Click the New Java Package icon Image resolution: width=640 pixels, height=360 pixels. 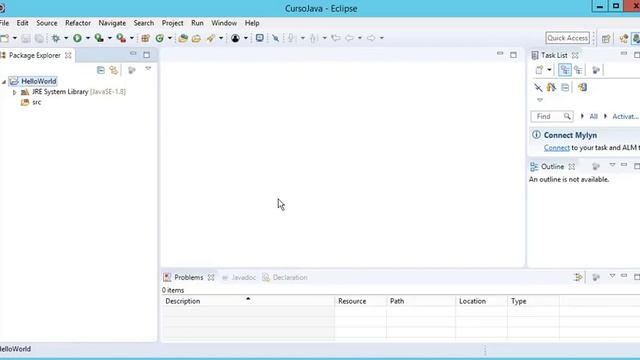(x=145, y=38)
